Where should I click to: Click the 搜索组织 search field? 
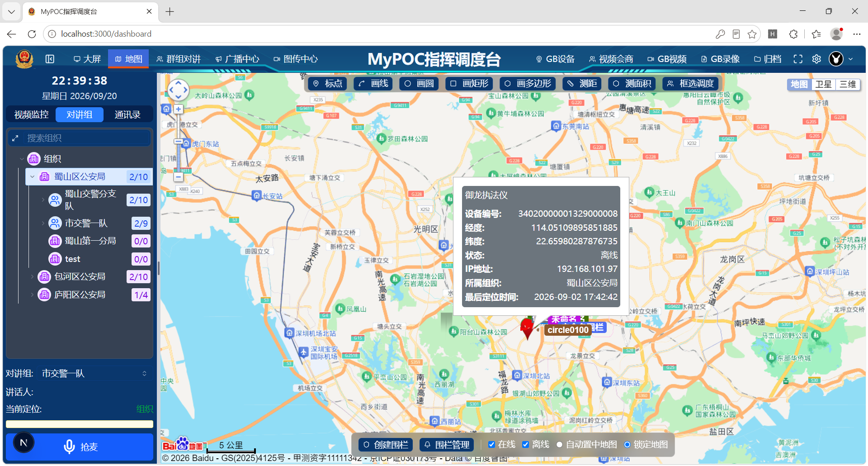(87, 138)
